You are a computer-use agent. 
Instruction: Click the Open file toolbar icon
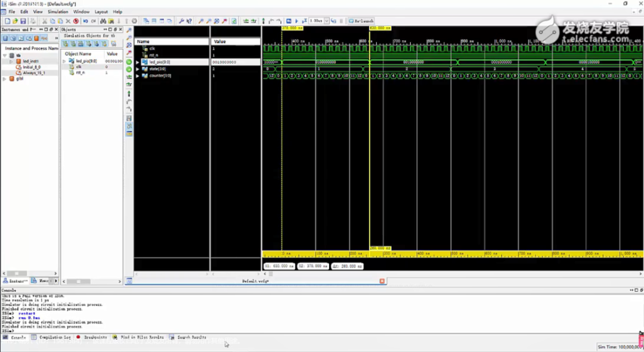pyautogui.click(x=15, y=21)
